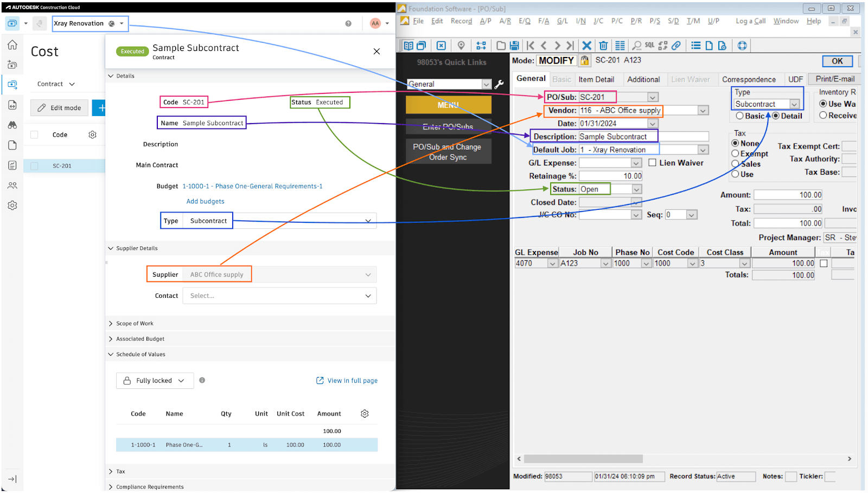Click the Edit mode button

coord(59,108)
